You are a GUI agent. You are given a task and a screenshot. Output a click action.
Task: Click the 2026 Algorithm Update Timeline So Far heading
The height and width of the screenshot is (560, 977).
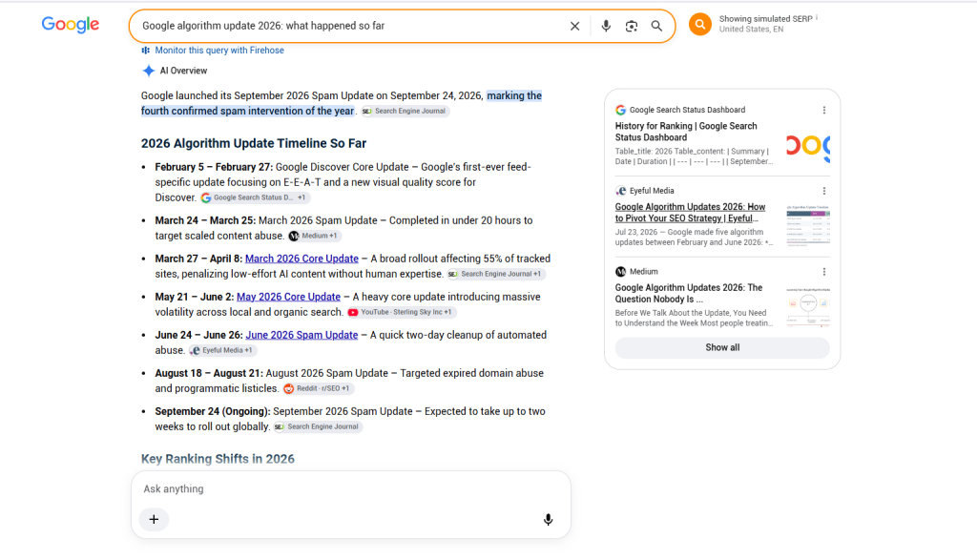[254, 143]
